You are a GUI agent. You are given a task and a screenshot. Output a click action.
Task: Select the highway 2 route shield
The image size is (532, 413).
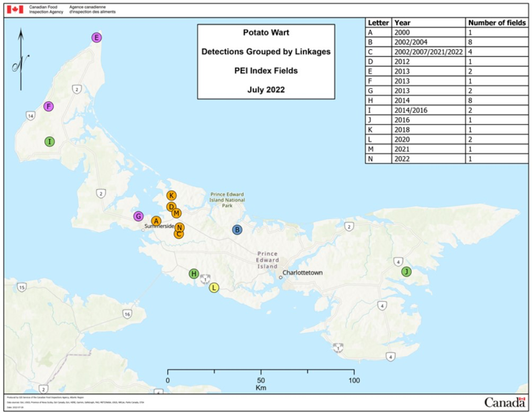tap(77, 90)
